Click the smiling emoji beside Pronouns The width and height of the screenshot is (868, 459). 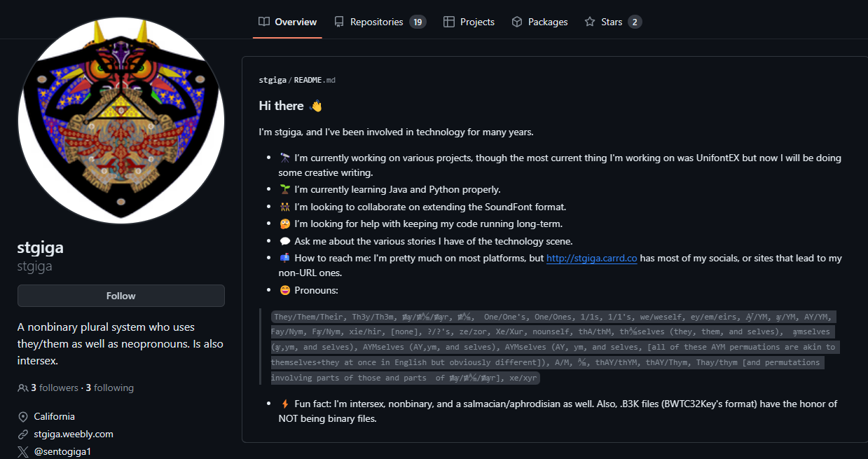(284, 290)
